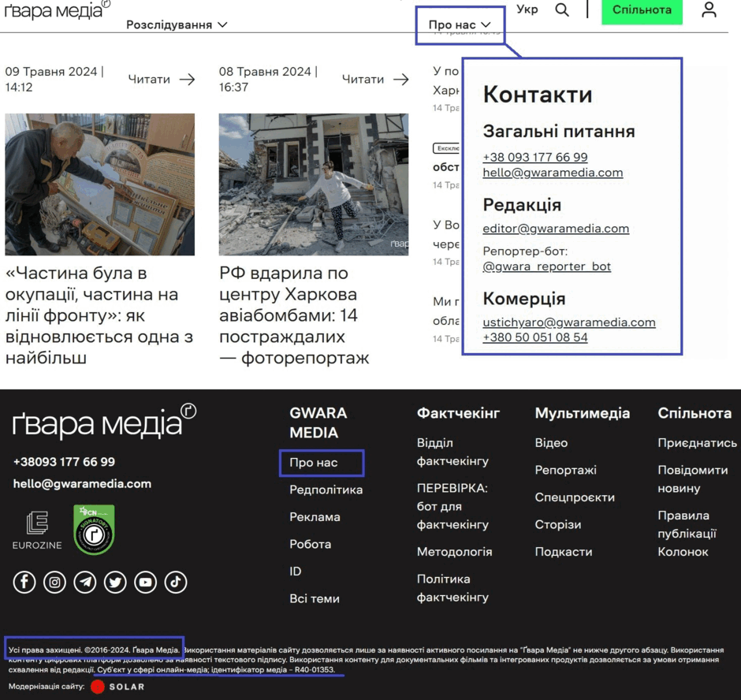Open Реклама footer link
The width and height of the screenshot is (741, 700).
pyautogui.click(x=315, y=517)
